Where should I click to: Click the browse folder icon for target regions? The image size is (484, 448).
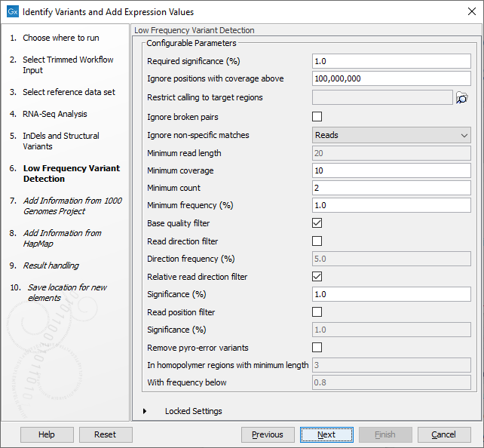click(x=462, y=97)
